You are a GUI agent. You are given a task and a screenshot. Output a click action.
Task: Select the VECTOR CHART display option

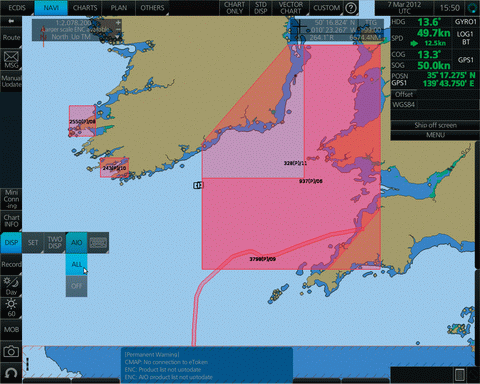point(290,8)
